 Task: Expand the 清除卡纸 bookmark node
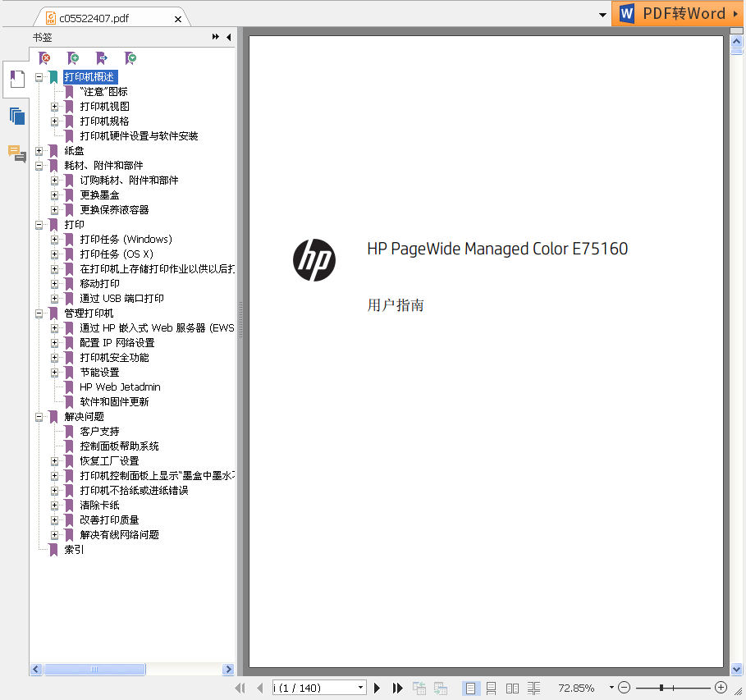(55, 505)
